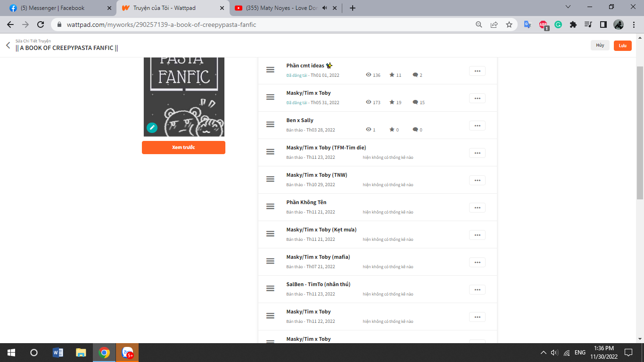Open the options menu for Masky/Tim x Toby (TNW)
This screenshot has width=644, height=362.
pos(477,180)
